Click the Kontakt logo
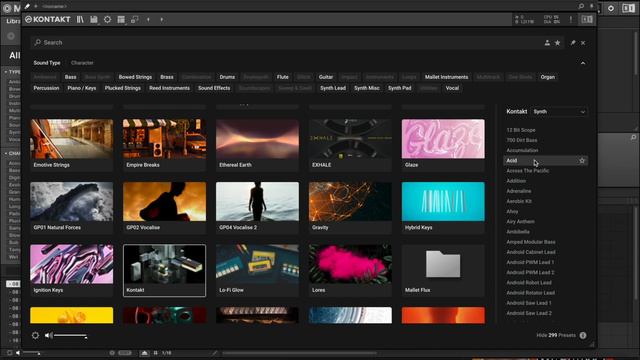Image resolution: width=640 pixels, height=360 pixels. pyautogui.click(x=48, y=19)
